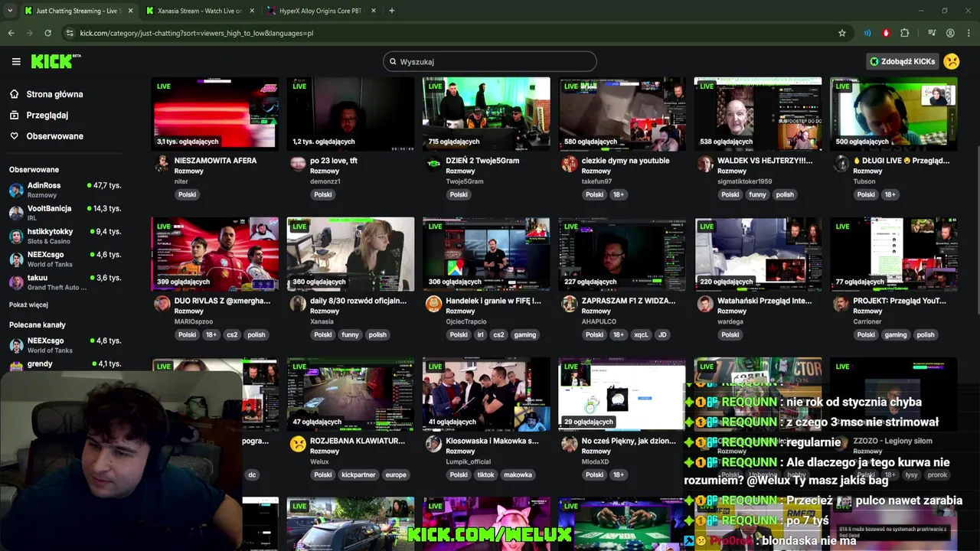Open WALDEK VS HEJTERZY stream title
980x551 pixels.
pyautogui.click(x=765, y=161)
